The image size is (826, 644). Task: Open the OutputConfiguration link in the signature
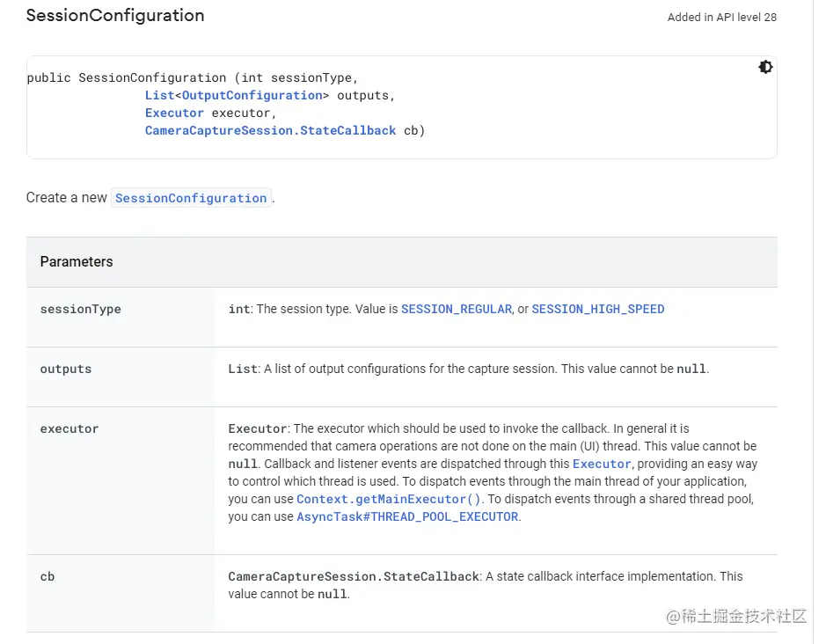pyautogui.click(x=252, y=95)
